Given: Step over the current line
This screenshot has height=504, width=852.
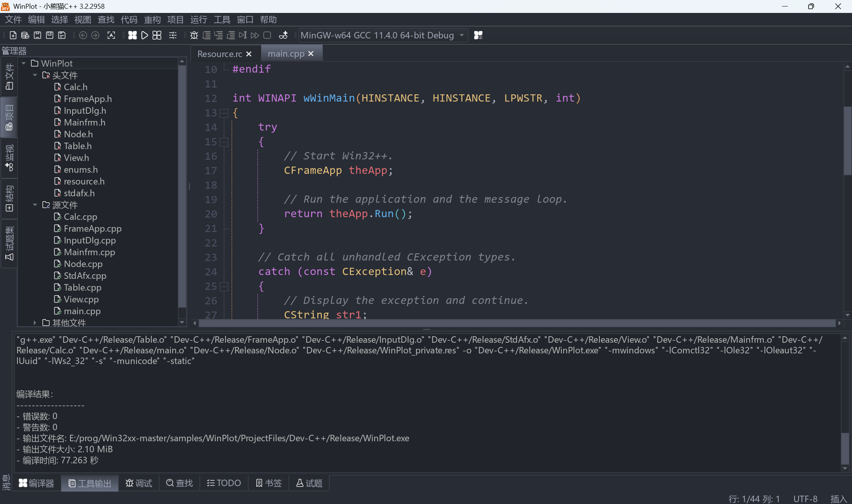Looking at the screenshot, I should pos(206,35).
